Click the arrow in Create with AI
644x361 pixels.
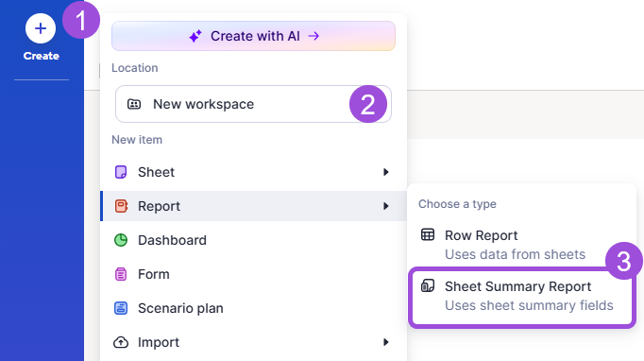(314, 36)
